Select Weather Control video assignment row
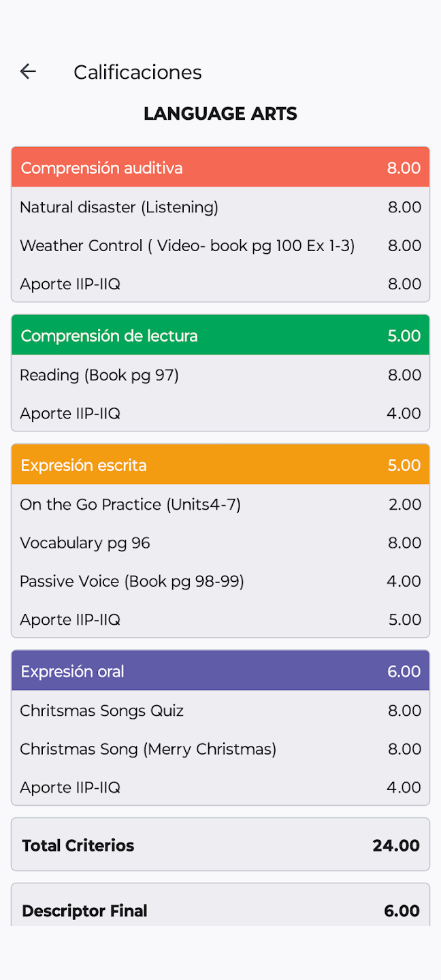Screen dimensions: 441x980 click(220, 246)
